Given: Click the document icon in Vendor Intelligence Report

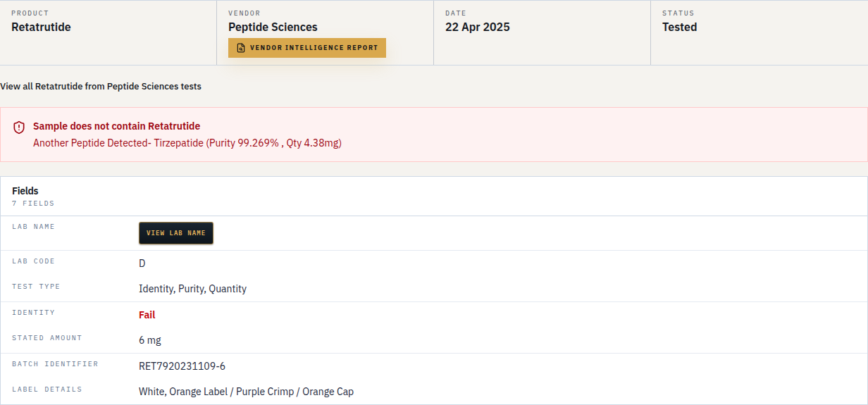Looking at the screenshot, I should (x=241, y=48).
